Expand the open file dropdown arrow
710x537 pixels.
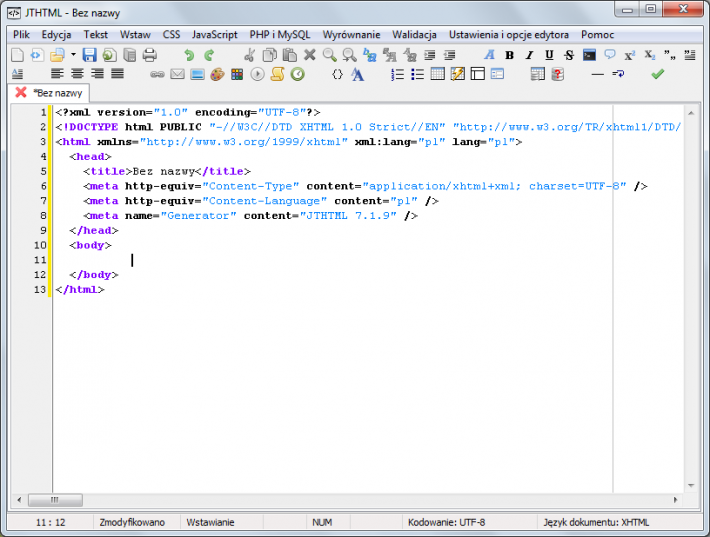point(73,55)
